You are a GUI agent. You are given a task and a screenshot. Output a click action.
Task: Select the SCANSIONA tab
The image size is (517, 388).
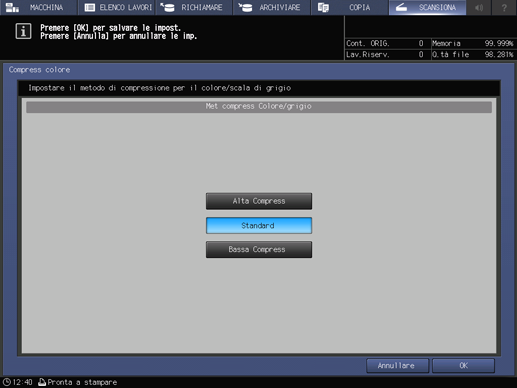(x=427, y=7)
